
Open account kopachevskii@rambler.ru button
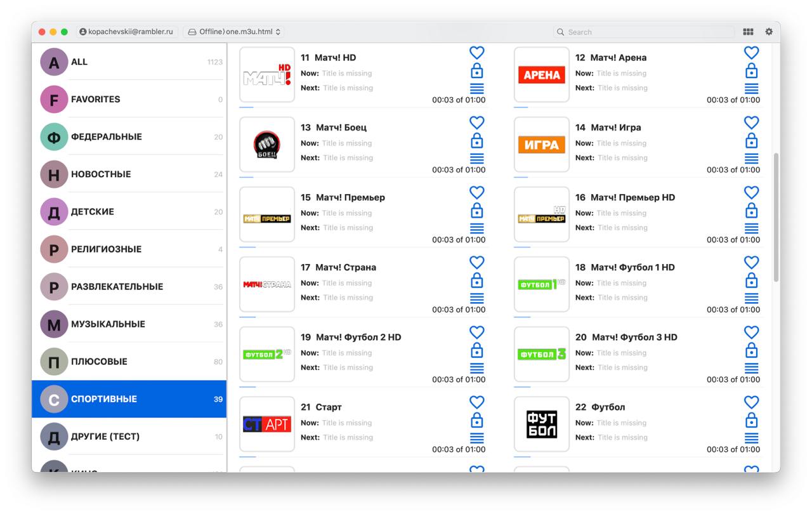point(126,32)
